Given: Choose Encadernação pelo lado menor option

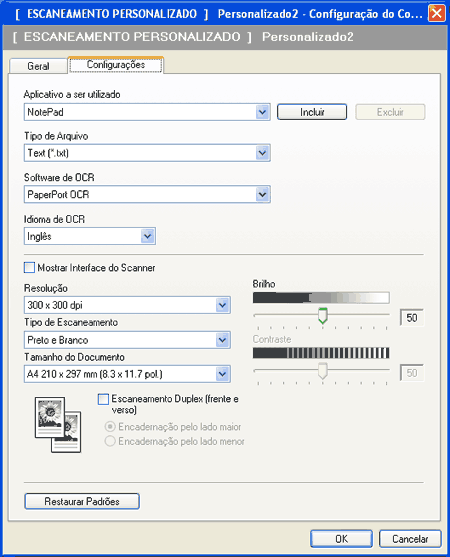Looking at the screenshot, I should 110,441.
